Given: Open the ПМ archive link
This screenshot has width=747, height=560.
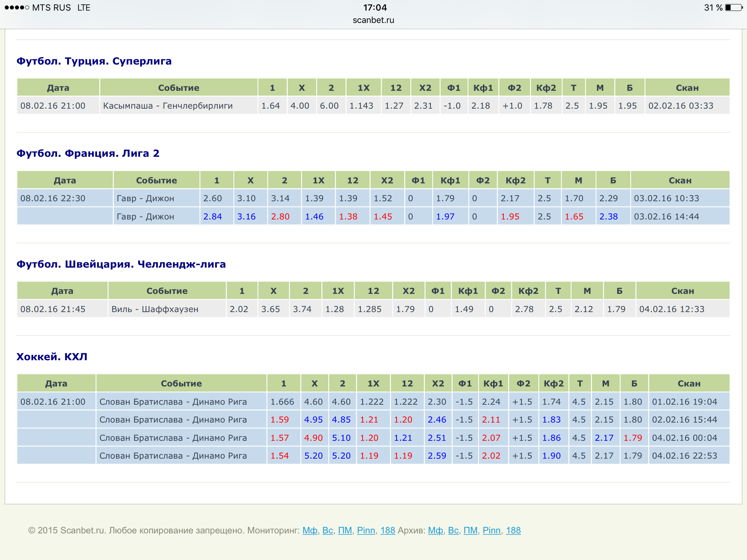Looking at the screenshot, I should (470, 530).
